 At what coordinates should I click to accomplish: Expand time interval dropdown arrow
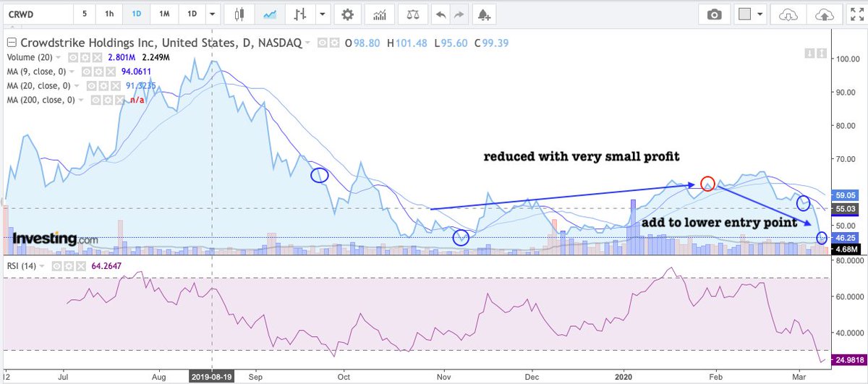[211, 14]
